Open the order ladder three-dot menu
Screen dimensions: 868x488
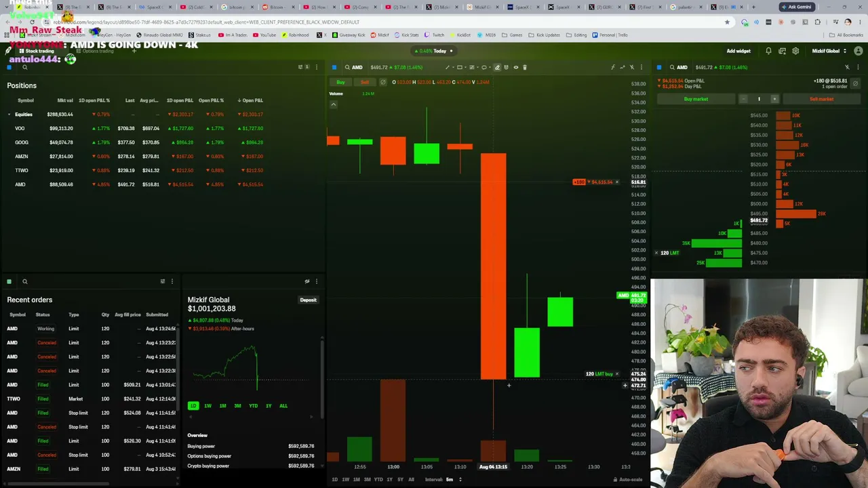857,67
